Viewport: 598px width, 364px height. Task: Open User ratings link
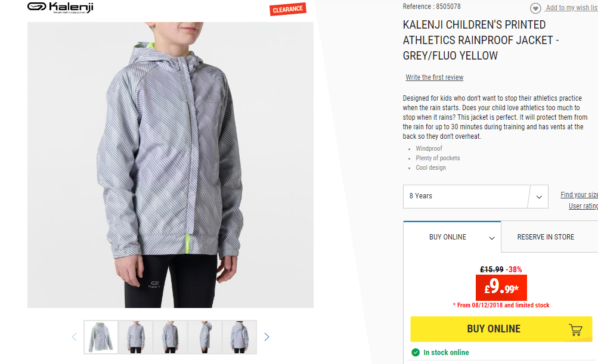pyautogui.click(x=583, y=206)
